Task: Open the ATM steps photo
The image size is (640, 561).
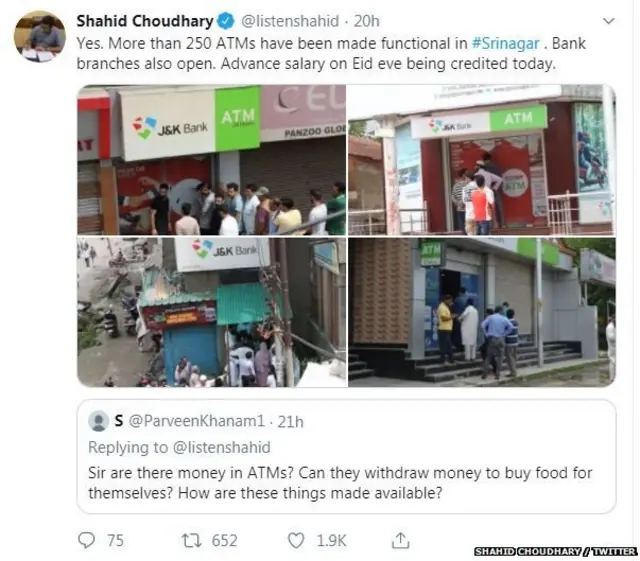Action: point(481,312)
